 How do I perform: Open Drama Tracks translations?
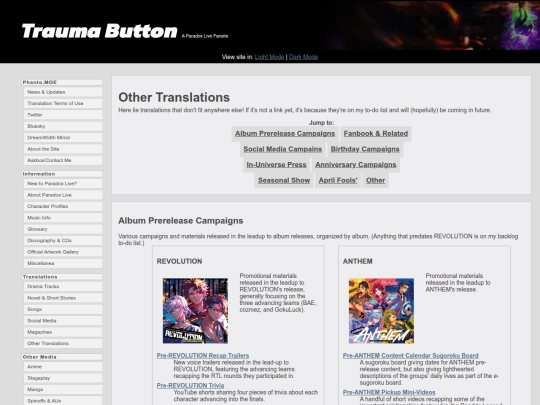[x=63, y=287]
